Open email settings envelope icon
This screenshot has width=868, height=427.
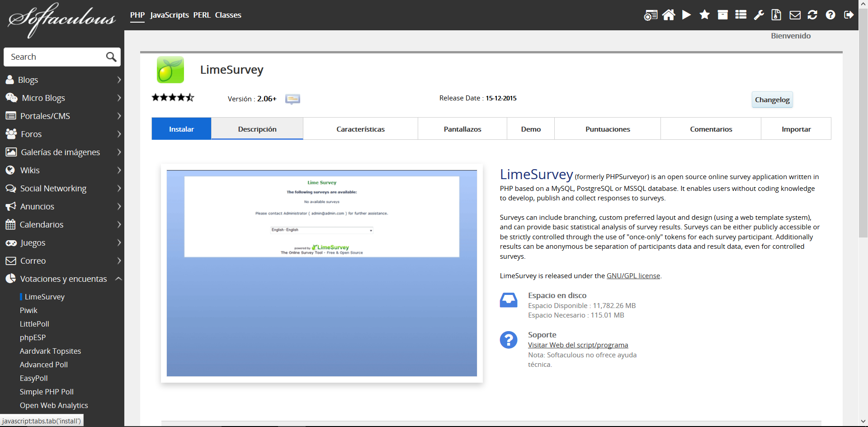pos(795,15)
